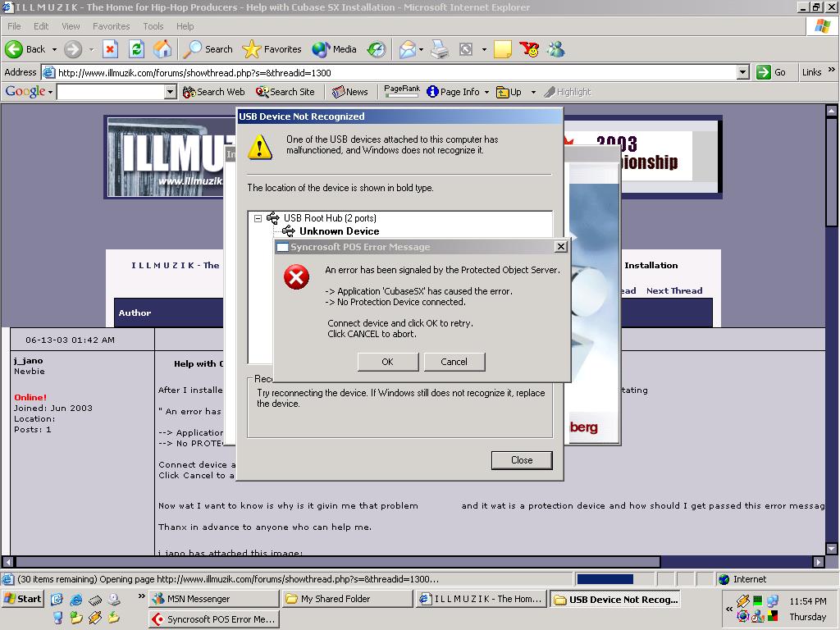Viewport: 840px width, 630px height.
Task: Click Search Site on the Google toolbar
Action: point(285,92)
